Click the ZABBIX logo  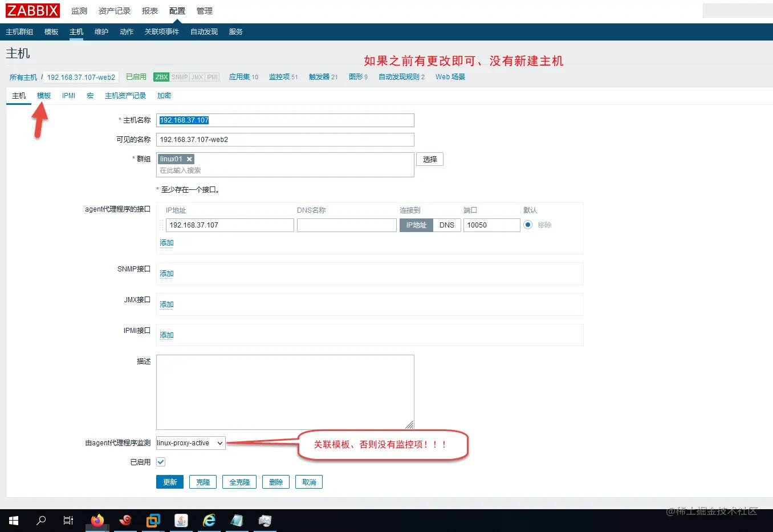[32, 10]
